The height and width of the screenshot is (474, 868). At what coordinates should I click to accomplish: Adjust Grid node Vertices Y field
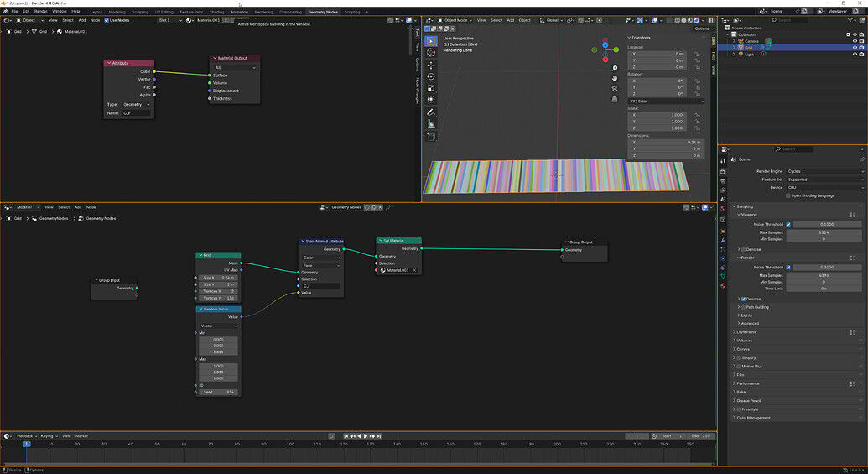coord(219,298)
